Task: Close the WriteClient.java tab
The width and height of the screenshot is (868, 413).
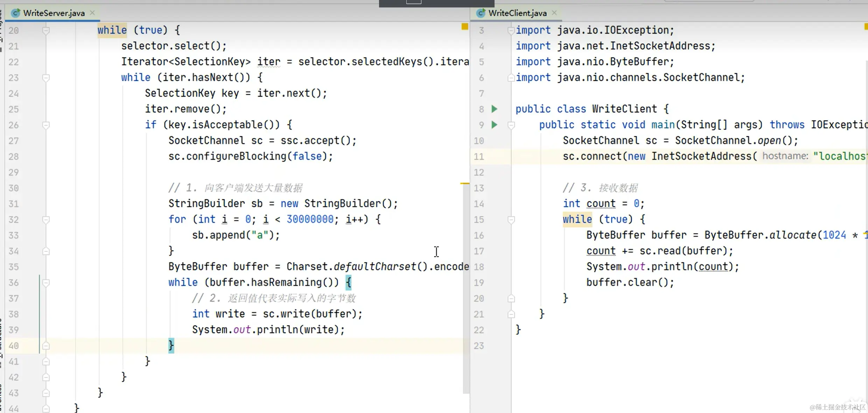Action: point(554,13)
